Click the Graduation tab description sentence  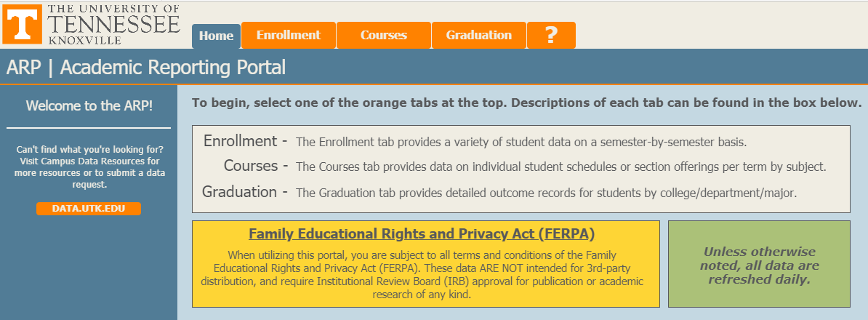pos(547,193)
